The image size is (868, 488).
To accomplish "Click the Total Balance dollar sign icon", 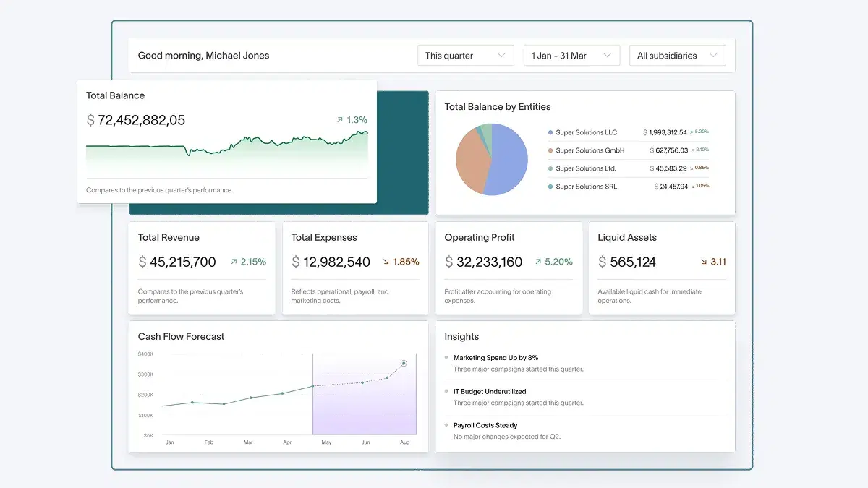I will pyautogui.click(x=90, y=120).
